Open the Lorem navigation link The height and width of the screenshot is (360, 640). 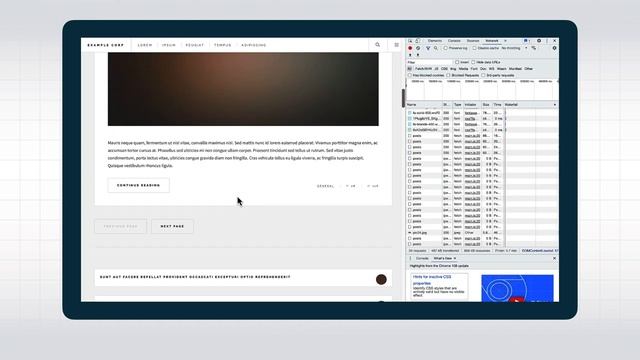145,45
